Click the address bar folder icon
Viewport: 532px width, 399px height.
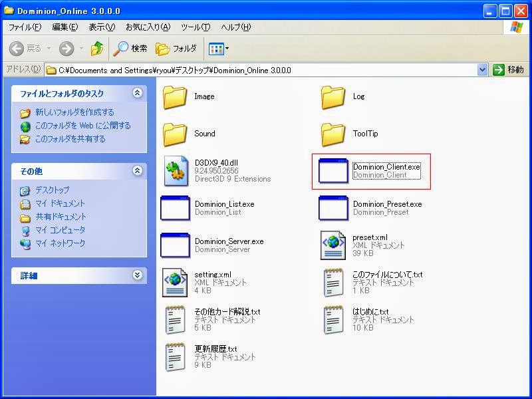(x=51, y=70)
